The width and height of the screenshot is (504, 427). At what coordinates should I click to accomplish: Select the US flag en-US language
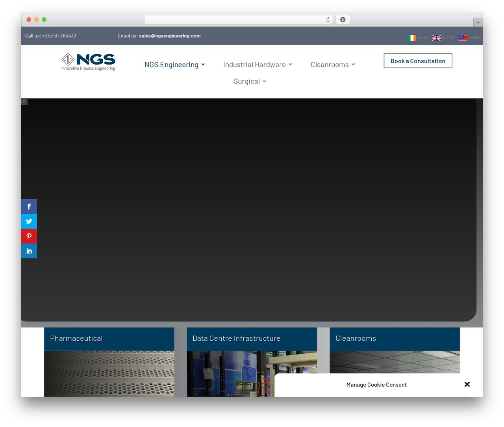click(470, 38)
